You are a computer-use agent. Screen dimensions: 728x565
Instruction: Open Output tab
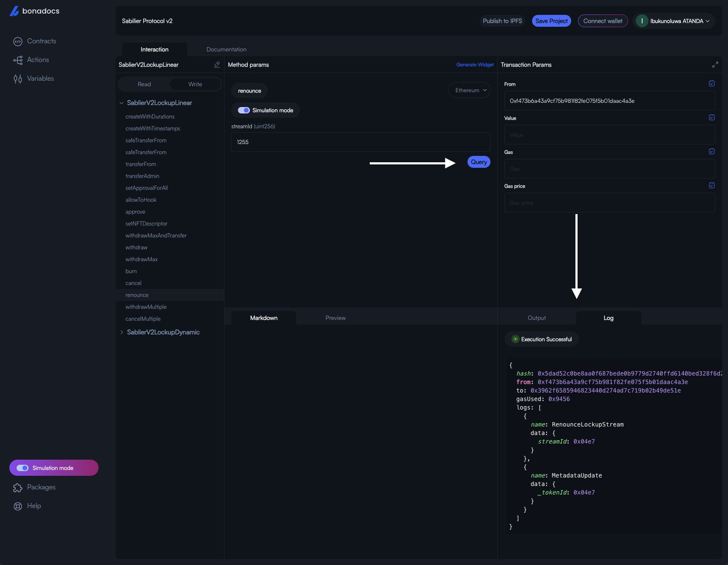click(537, 318)
